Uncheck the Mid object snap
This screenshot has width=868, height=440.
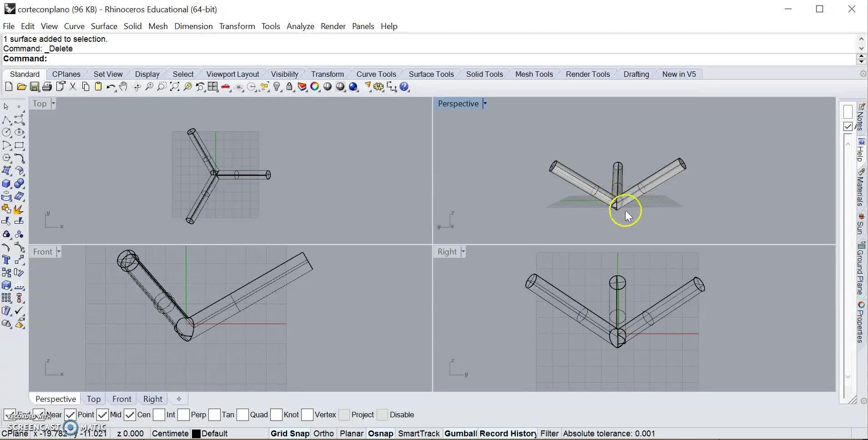(x=103, y=415)
